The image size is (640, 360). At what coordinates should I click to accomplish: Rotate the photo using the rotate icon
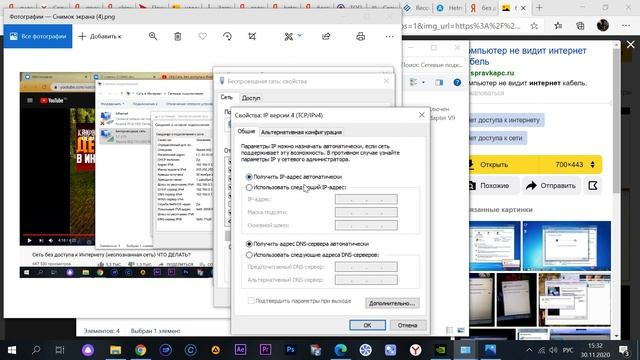227,36
